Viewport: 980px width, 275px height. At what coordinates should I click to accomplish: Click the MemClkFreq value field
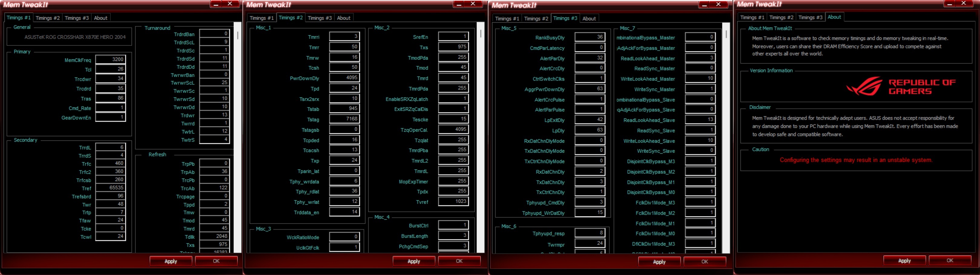(x=110, y=60)
